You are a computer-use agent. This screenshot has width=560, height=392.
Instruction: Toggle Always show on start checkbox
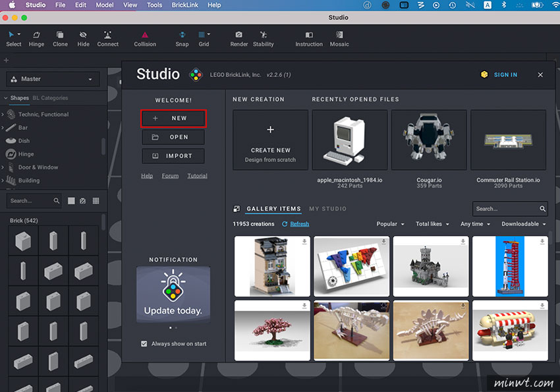point(144,344)
